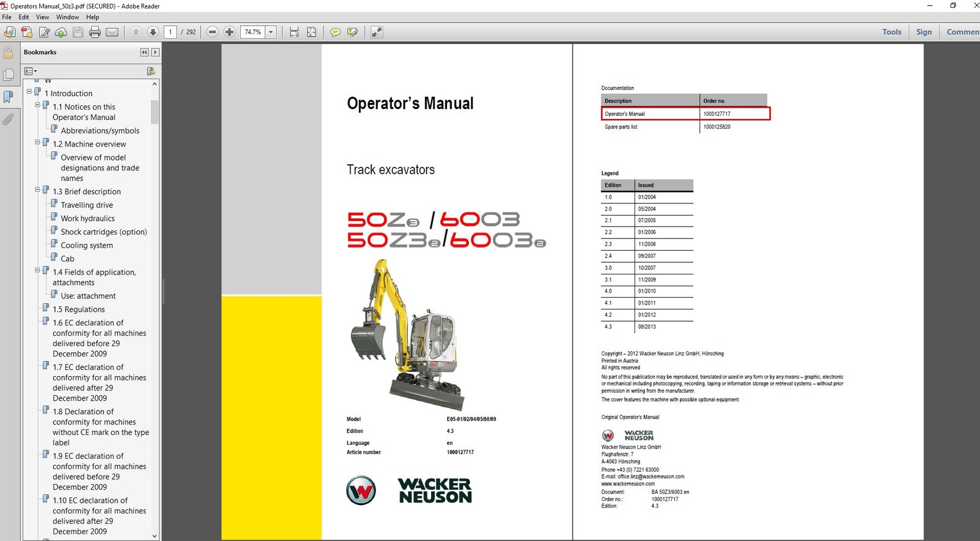Open the Page Thumbnails panel
The height and width of the screenshot is (541, 980).
coord(8,75)
